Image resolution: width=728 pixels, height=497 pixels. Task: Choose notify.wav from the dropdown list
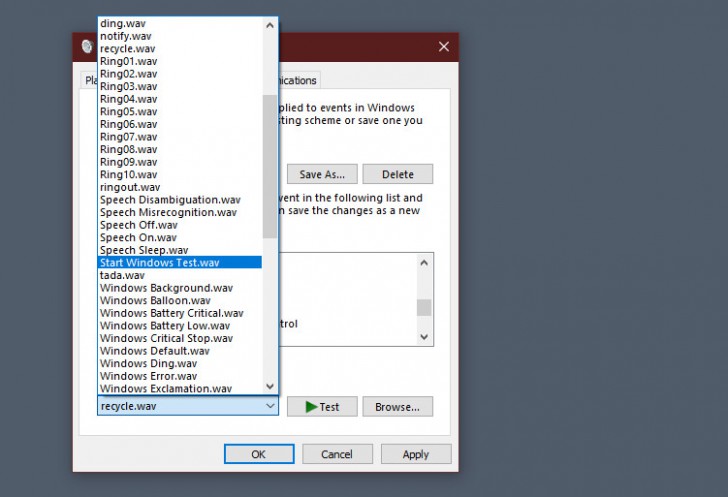180,36
